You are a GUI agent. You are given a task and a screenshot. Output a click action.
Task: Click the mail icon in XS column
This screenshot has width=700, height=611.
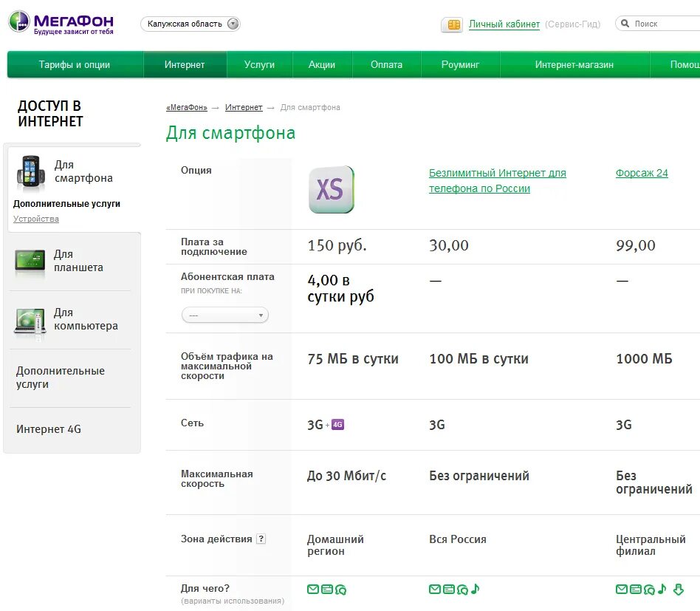click(313, 589)
